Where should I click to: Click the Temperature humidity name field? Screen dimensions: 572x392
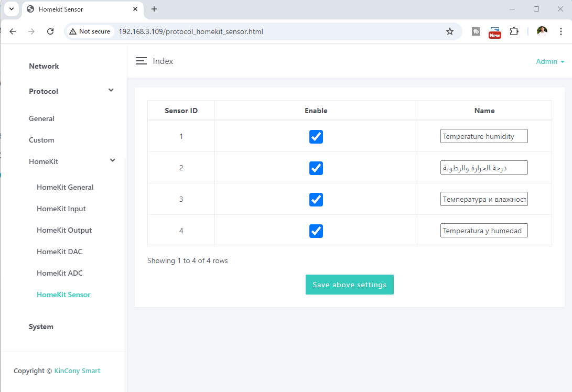pyautogui.click(x=483, y=136)
